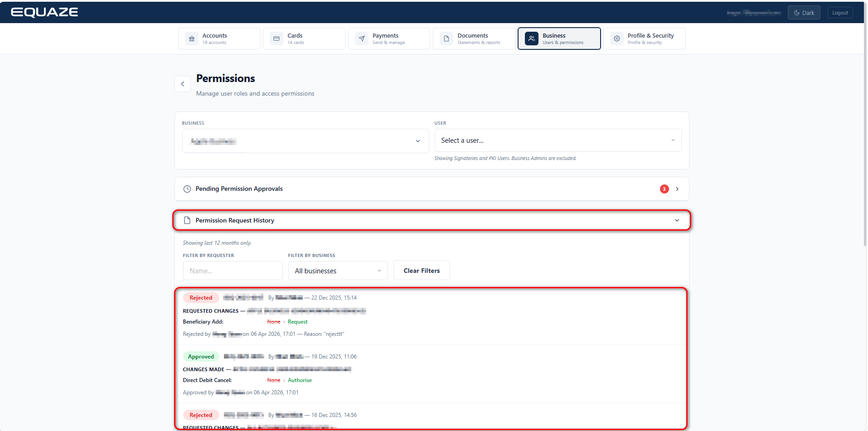Click the Logout button

pyautogui.click(x=840, y=13)
